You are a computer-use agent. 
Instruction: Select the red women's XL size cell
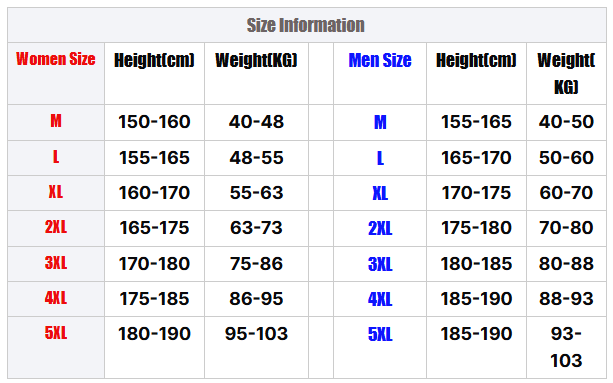56,192
